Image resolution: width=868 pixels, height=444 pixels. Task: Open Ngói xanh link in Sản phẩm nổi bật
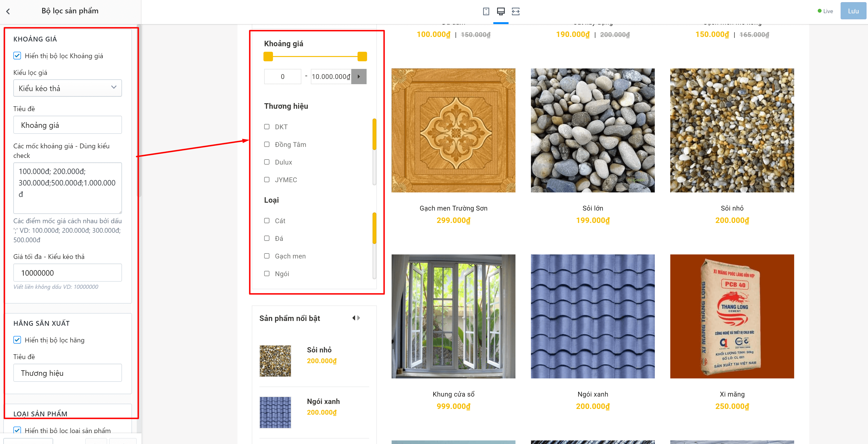click(323, 402)
